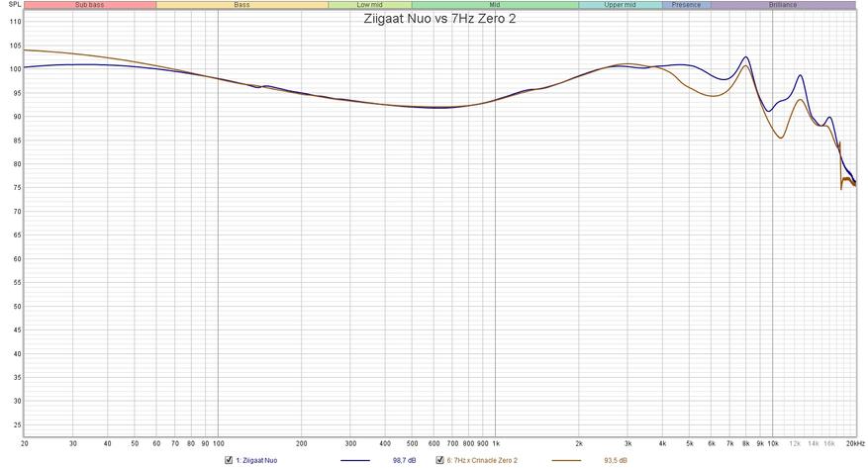This screenshot has width=868, height=468.
Task: Click the Bass band header
Action: coord(241,5)
